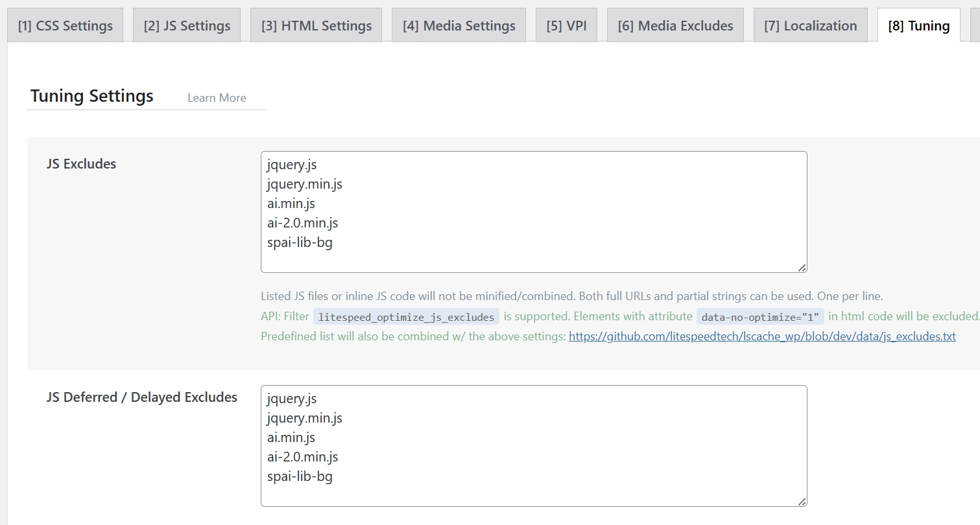Switch to the [2] JS Settings tab
Viewport: 980px width, 525px height.
point(187,26)
